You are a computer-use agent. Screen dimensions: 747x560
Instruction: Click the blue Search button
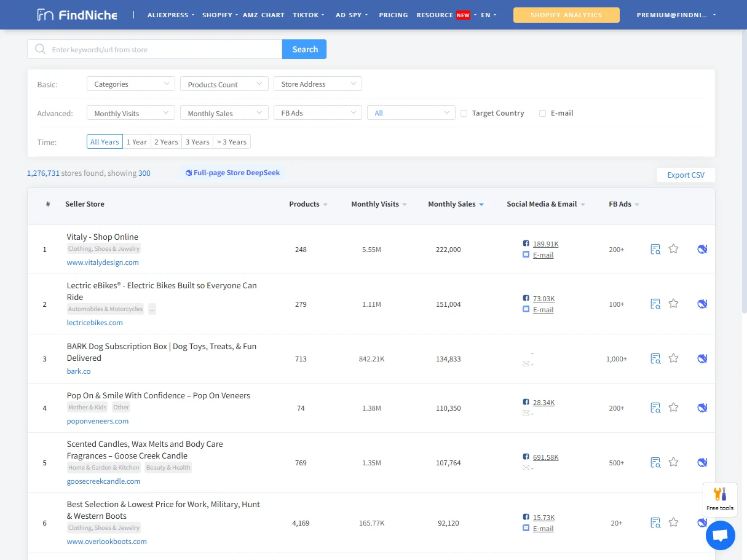[304, 49]
